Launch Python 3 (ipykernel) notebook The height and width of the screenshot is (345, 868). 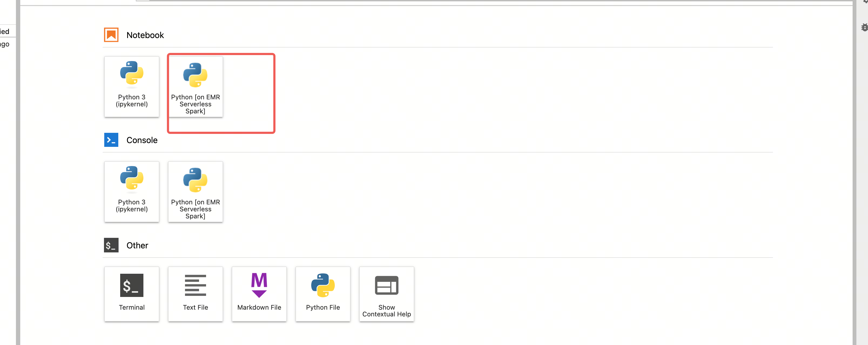[x=132, y=87]
